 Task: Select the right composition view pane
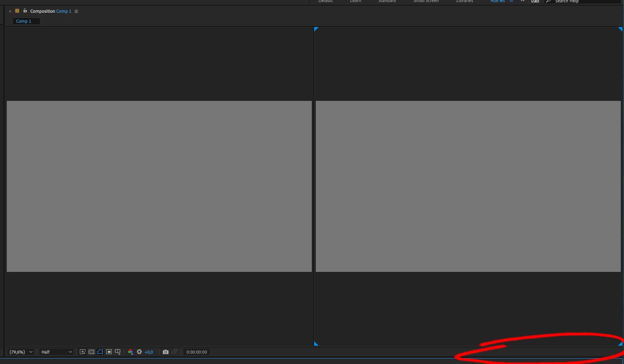(x=468, y=186)
